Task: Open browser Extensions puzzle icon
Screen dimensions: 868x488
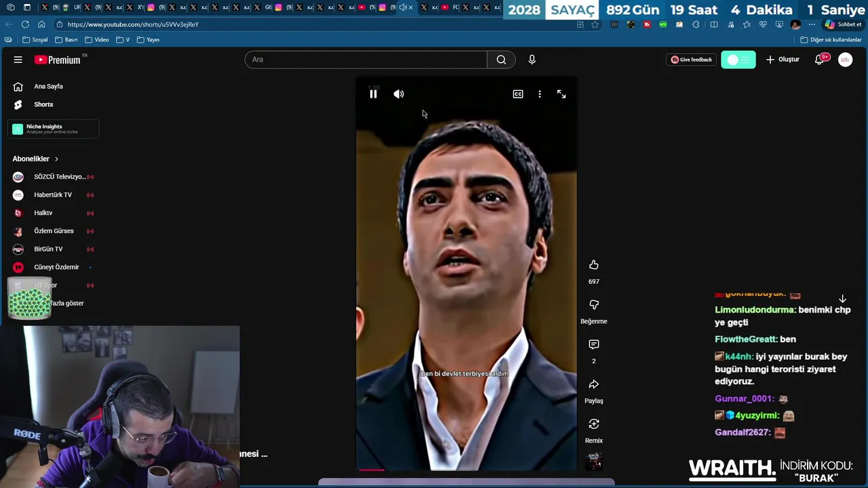Action: click(696, 24)
